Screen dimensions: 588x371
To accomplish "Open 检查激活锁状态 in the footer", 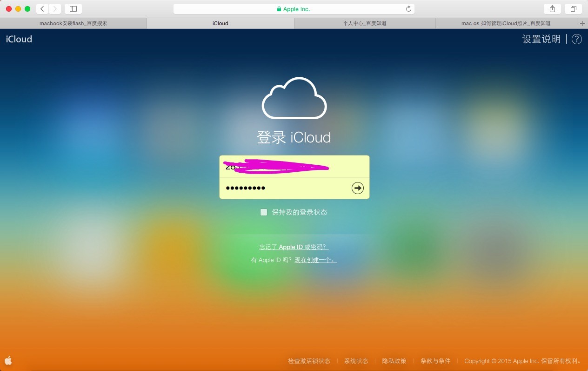I will point(309,361).
